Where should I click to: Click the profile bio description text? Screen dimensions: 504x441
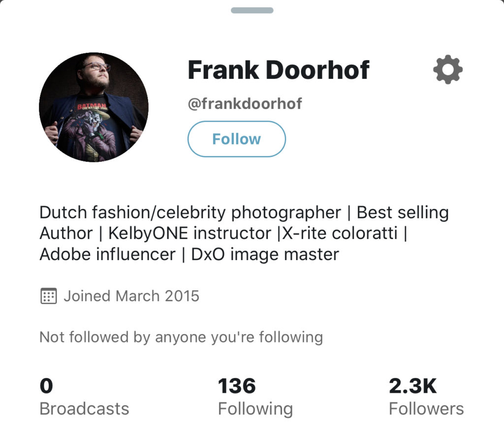[244, 234]
